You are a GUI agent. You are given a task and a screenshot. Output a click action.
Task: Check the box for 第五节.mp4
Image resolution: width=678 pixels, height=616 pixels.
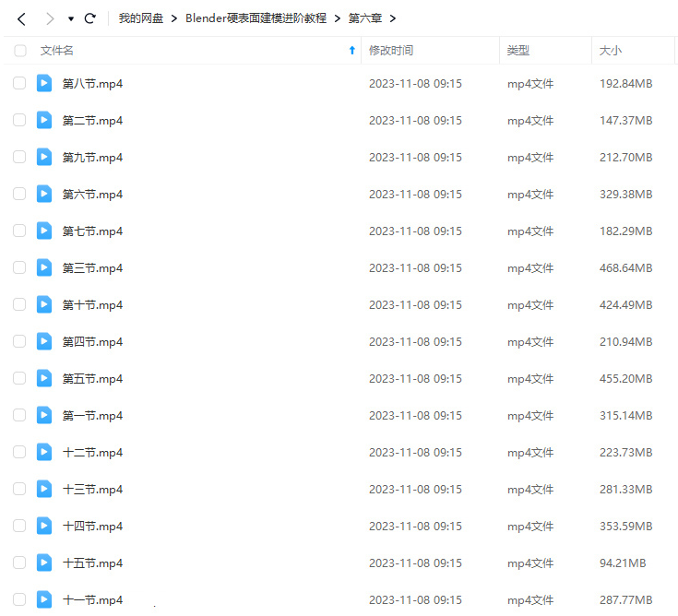19,378
